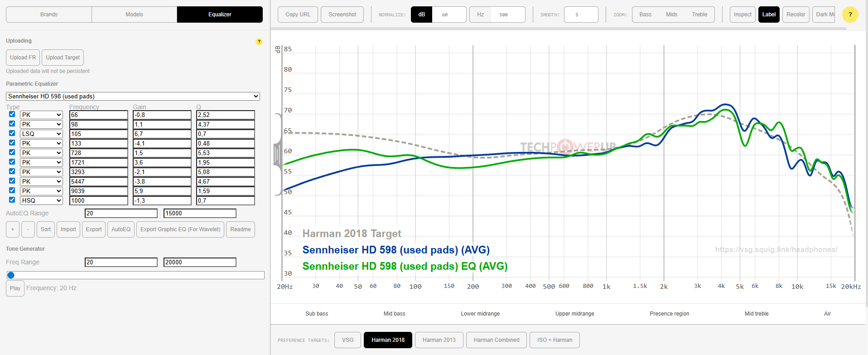Select the Harman Combined target
This screenshot has width=868, height=355.
tap(497, 340)
